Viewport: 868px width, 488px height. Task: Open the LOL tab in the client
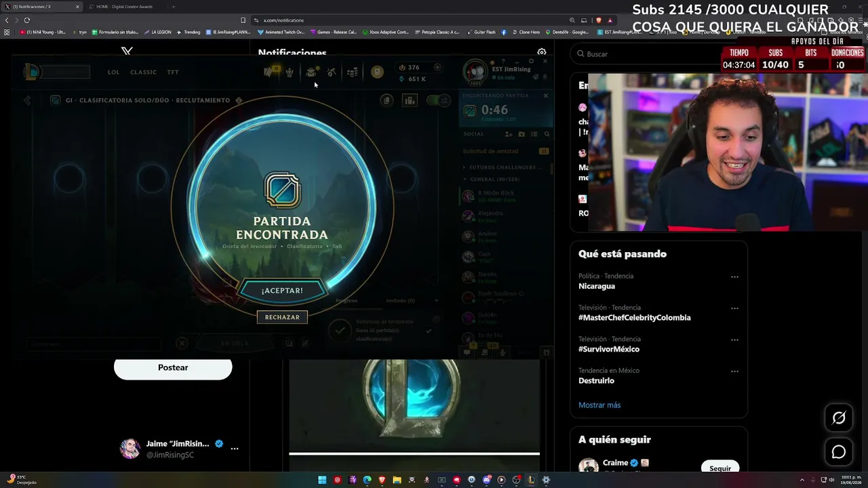113,72
